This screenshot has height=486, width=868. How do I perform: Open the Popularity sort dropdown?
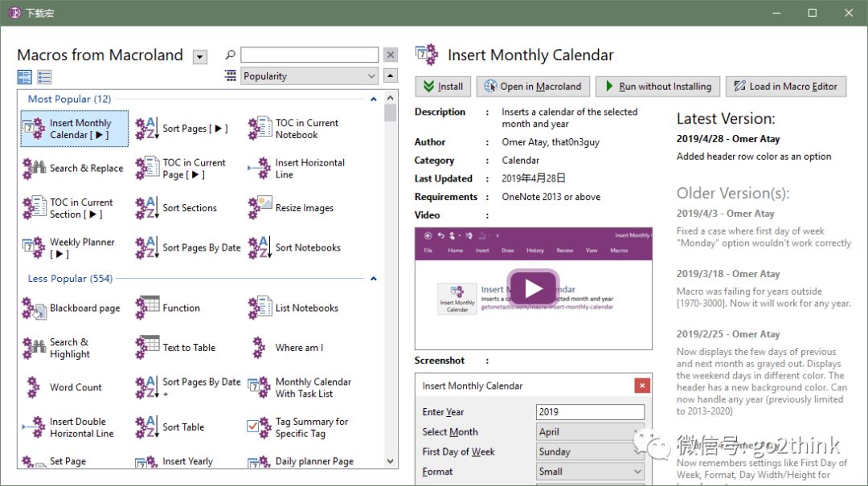point(309,76)
